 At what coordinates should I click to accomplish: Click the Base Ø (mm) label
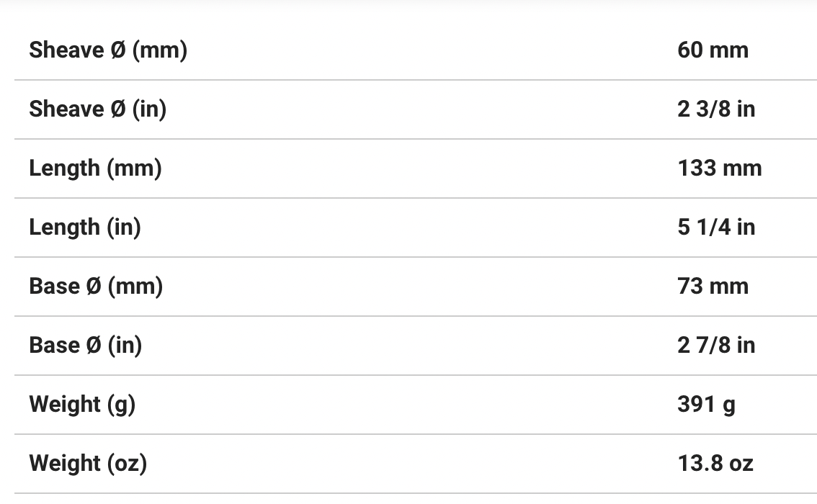point(96,287)
